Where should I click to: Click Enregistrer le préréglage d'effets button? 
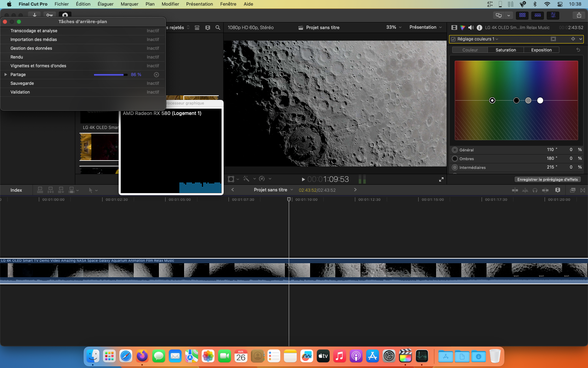(x=547, y=179)
